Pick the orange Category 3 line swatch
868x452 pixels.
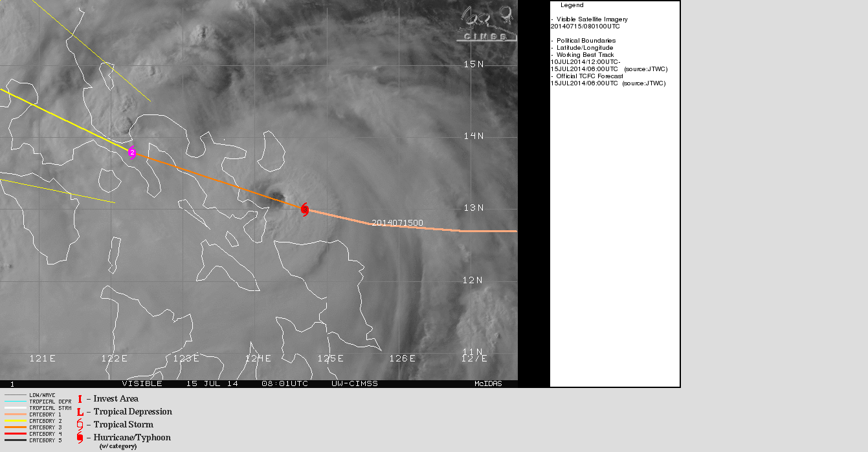[16, 427]
